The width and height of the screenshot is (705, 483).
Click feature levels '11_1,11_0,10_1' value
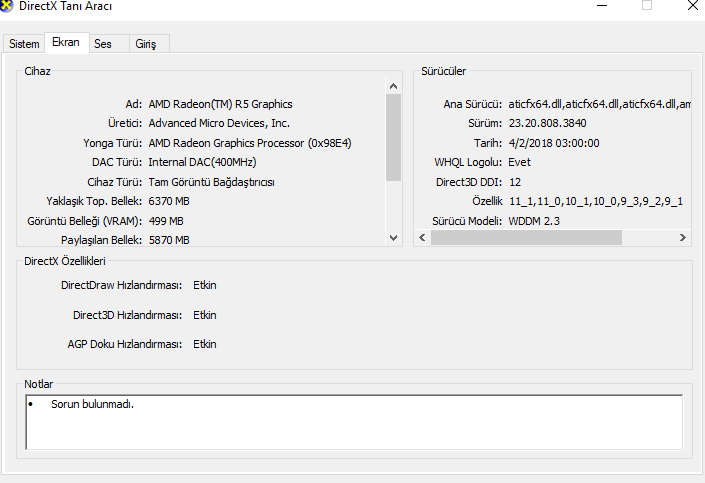click(x=596, y=201)
